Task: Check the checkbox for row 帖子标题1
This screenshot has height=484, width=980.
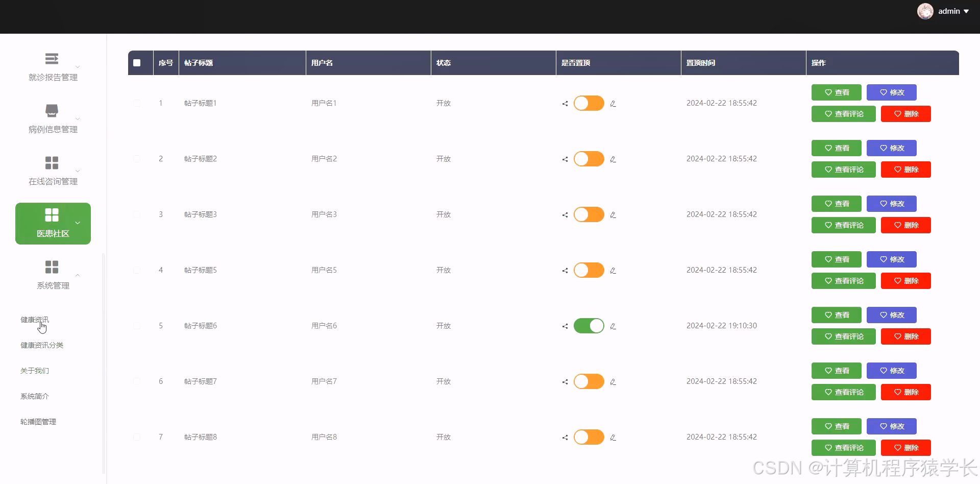Action: click(137, 103)
